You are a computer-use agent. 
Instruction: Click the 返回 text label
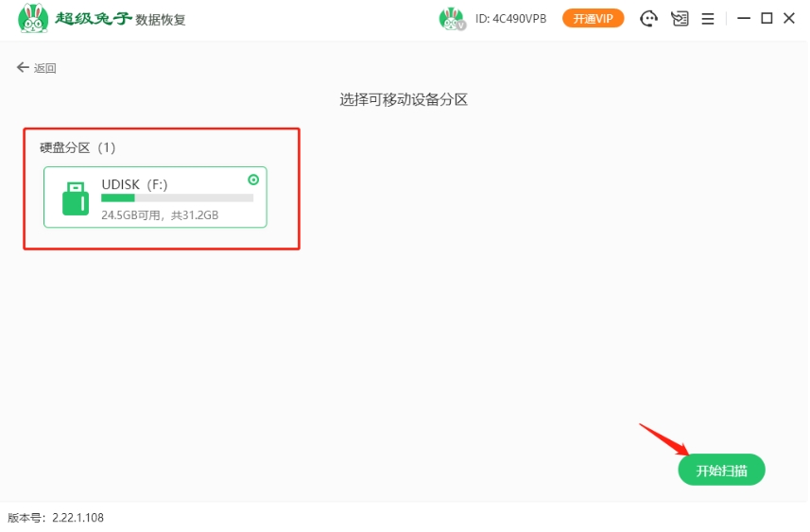point(45,68)
